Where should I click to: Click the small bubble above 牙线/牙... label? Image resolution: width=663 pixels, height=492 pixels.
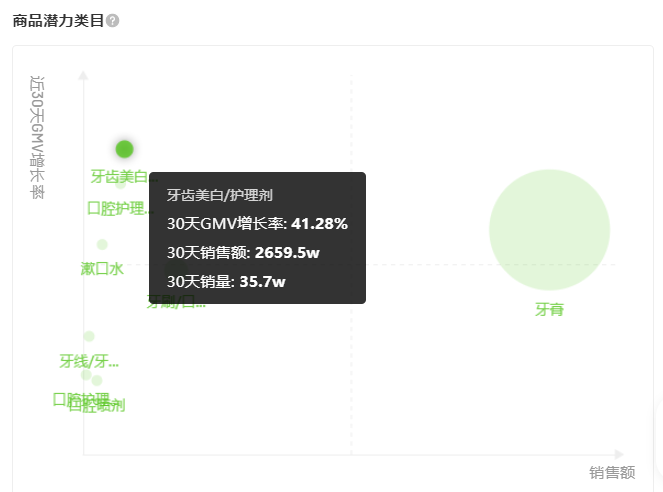point(89,336)
